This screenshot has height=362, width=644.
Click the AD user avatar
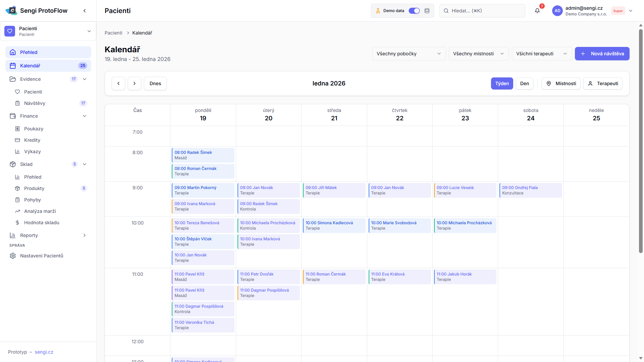557,11
